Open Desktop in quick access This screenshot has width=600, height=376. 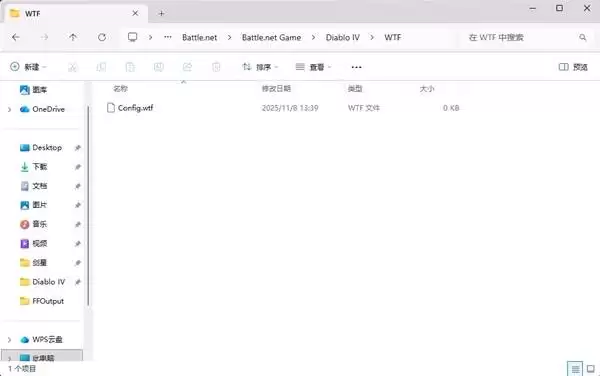(x=41, y=148)
